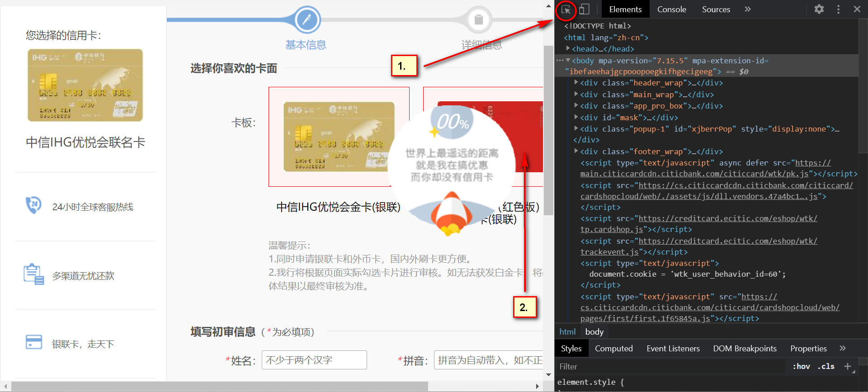The height and width of the screenshot is (392, 868).
Task: Expand the head node
Action: point(568,48)
